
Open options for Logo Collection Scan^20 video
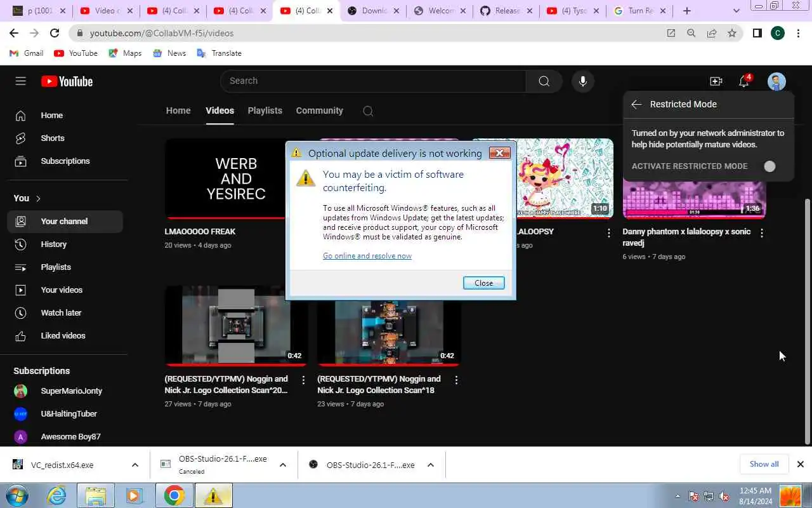pos(303,380)
